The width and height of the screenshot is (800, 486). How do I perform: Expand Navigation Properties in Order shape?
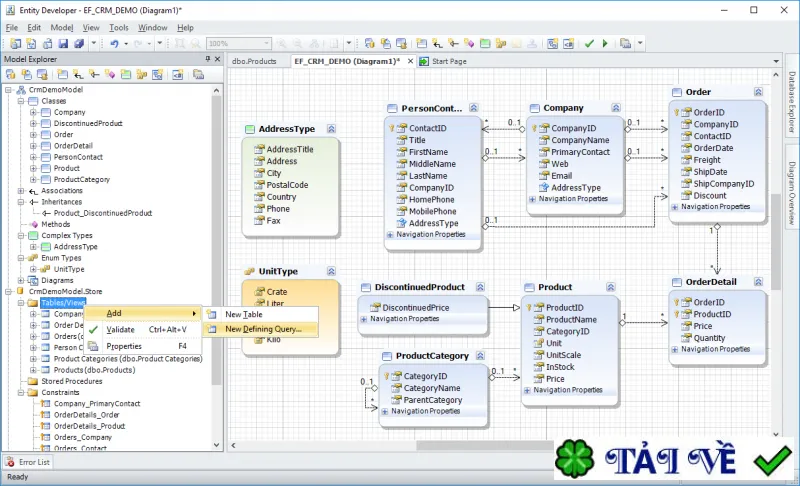click(x=674, y=207)
